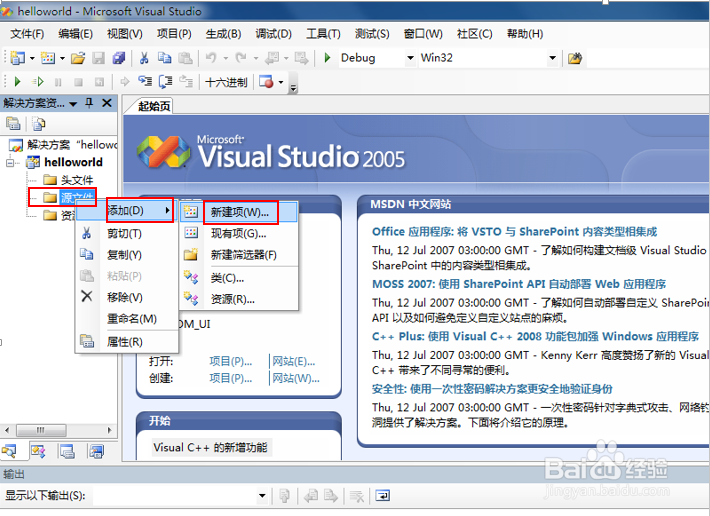Open the Office VSTO SharePoint article link
This screenshot has width=710, height=516.
(514, 232)
